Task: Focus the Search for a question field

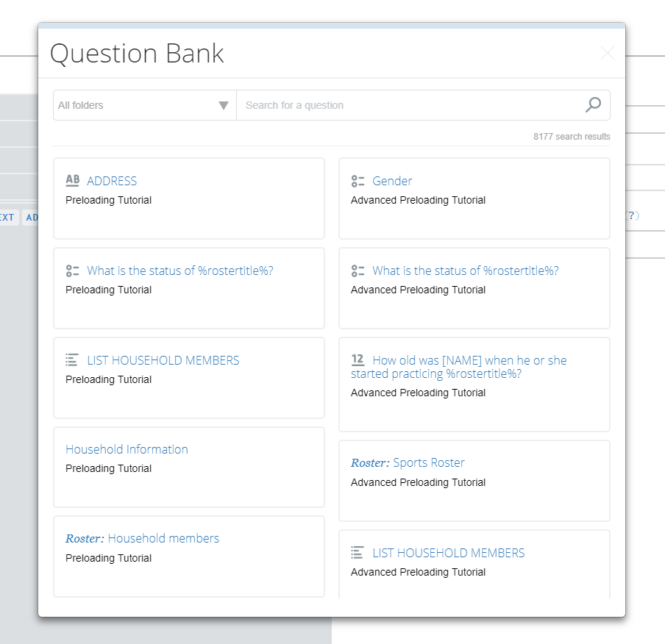Action: coord(408,105)
